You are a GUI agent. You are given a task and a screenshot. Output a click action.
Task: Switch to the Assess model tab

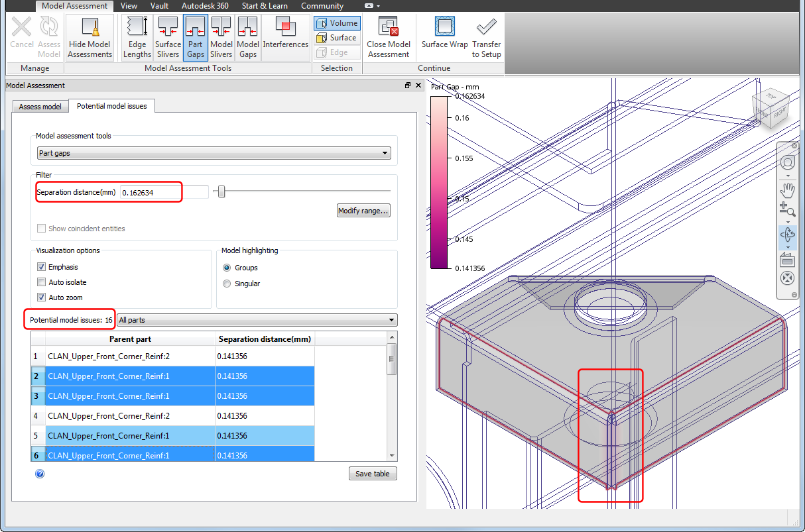coord(40,106)
